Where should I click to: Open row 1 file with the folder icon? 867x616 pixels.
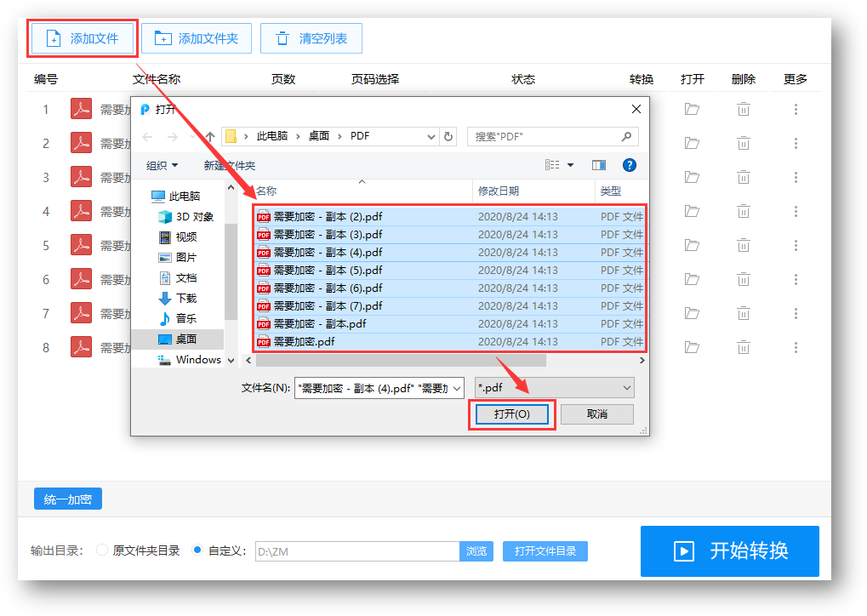click(x=691, y=109)
